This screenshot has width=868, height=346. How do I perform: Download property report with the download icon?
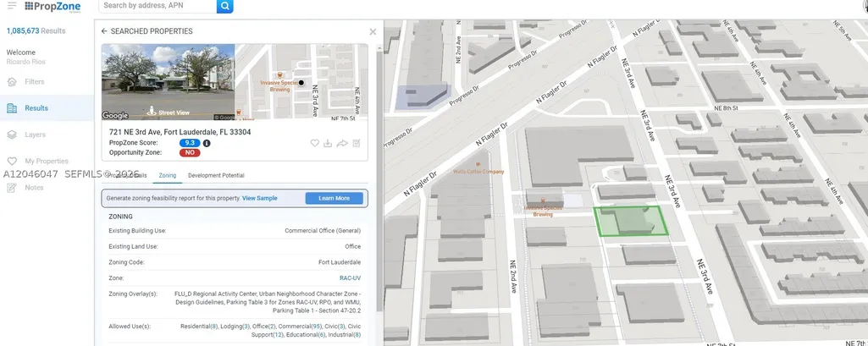pos(328,143)
